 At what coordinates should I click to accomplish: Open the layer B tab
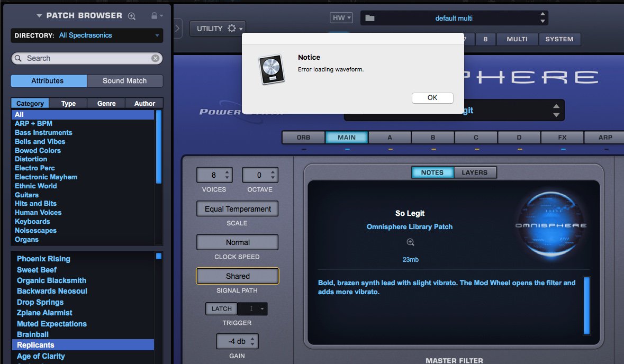point(432,137)
